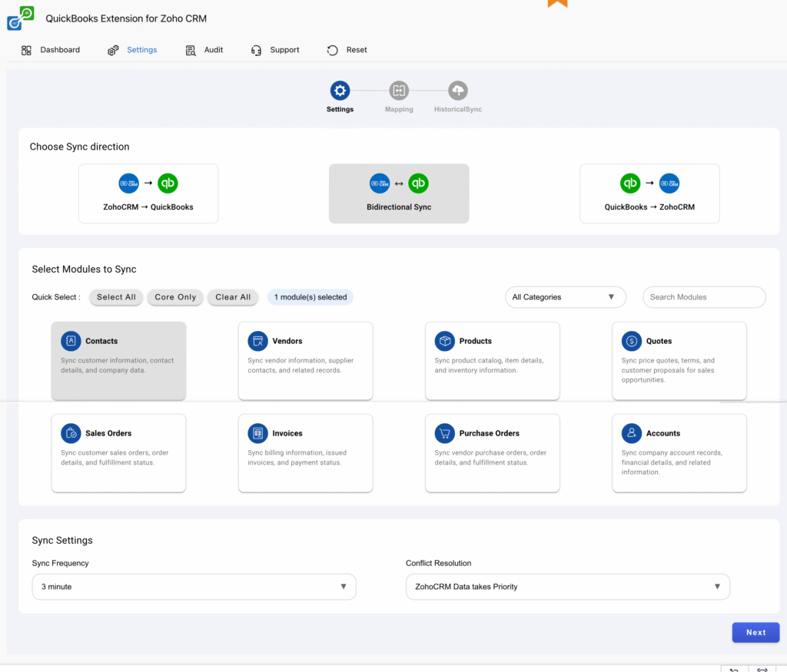The image size is (787, 672).
Task: Click the Products box icon
Action: (444, 341)
